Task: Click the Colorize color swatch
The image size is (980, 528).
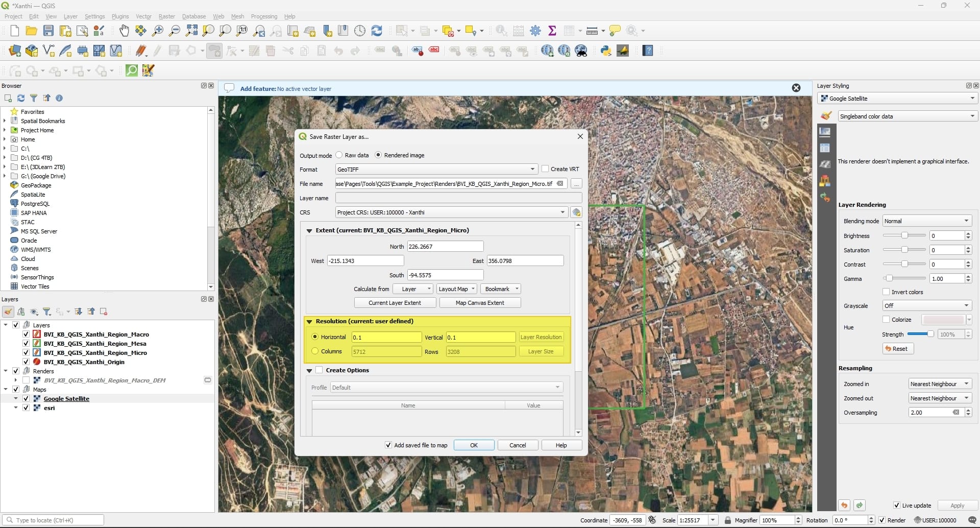Action: (943, 320)
